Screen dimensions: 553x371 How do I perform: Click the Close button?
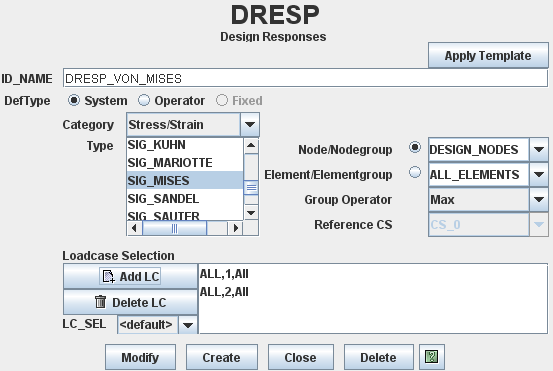pyautogui.click(x=300, y=357)
